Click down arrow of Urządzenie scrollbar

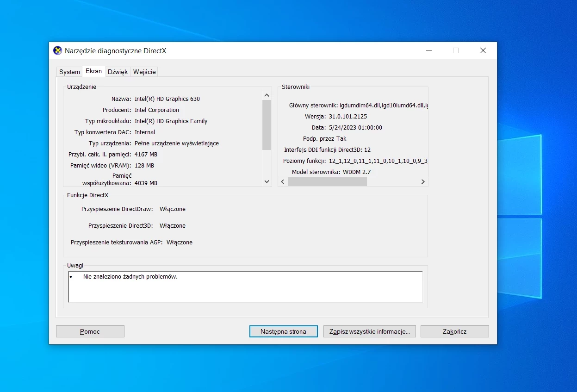point(267,182)
